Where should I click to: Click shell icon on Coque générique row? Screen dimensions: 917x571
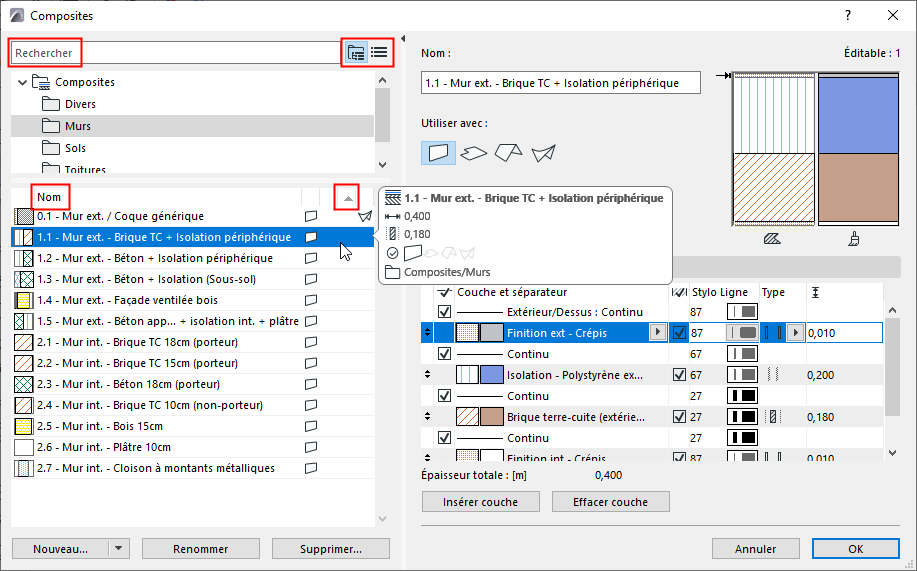point(365,216)
